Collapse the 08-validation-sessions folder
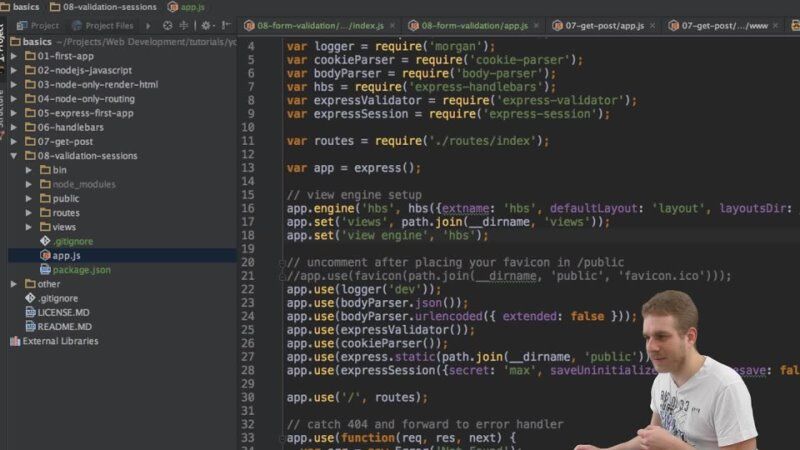 [x=14, y=156]
